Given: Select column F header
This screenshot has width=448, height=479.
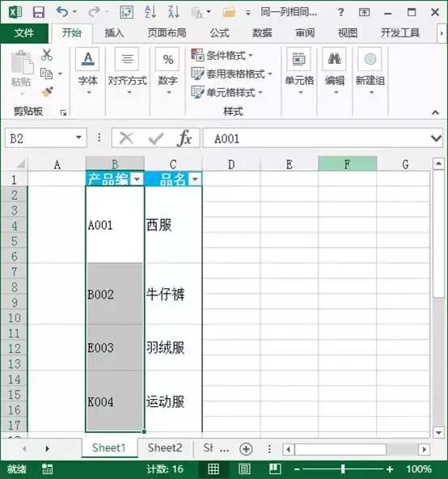Looking at the screenshot, I should (347, 164).
